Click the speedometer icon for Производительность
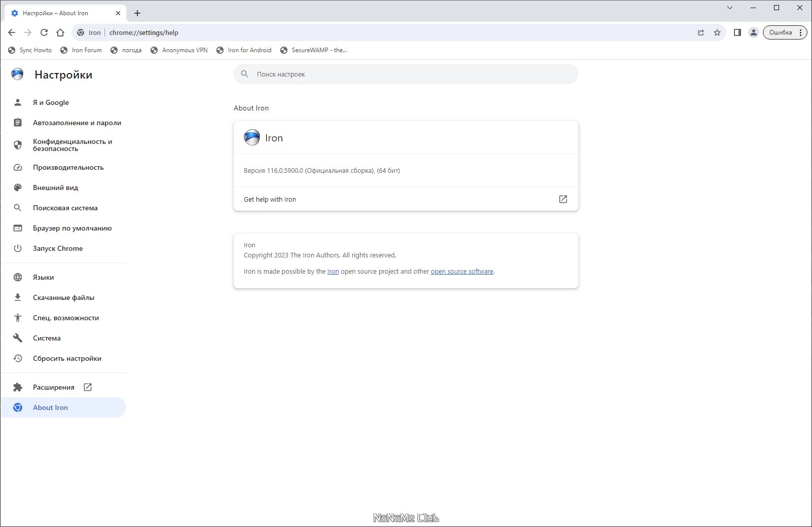The width and height of the screenshot is (812, 527). pyautogui.click(x=18, y=167)
